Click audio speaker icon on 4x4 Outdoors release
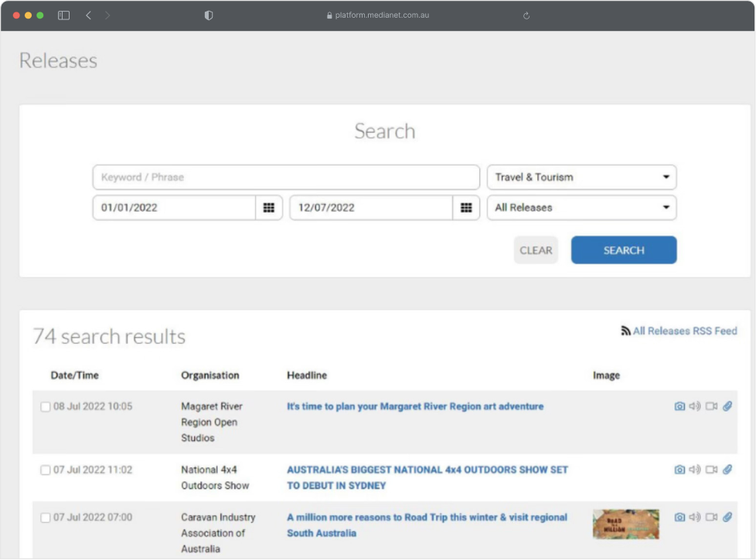 pos(695,470)
